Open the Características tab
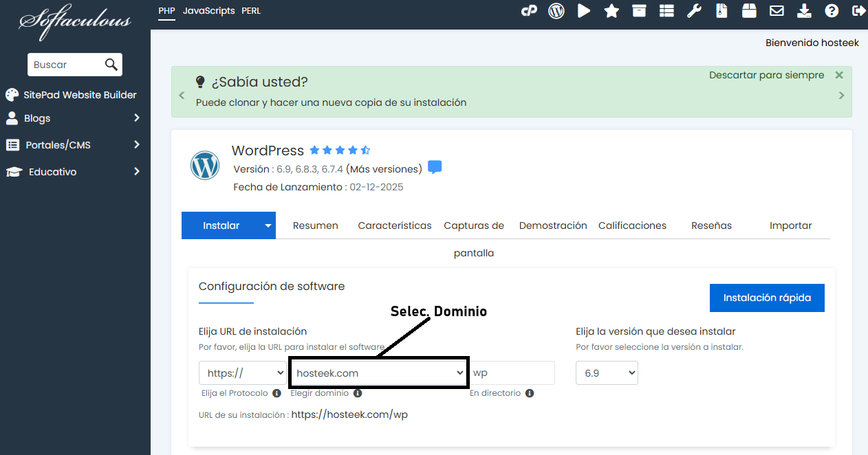This screenshot has height=455, width=868. tap(395, 225)
